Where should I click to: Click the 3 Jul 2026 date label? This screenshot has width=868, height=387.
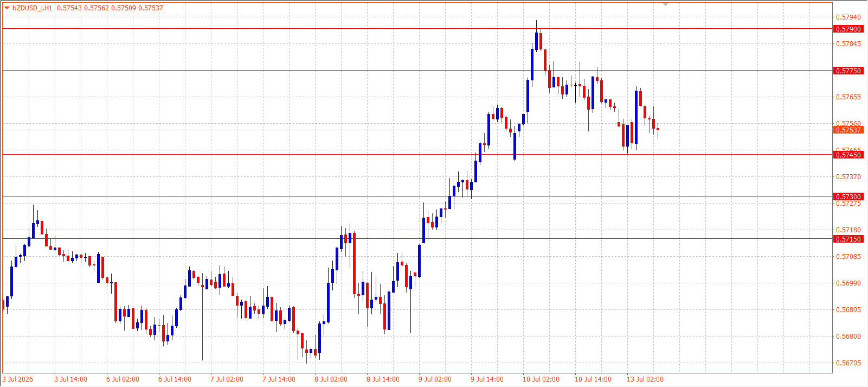coord(18,379)
